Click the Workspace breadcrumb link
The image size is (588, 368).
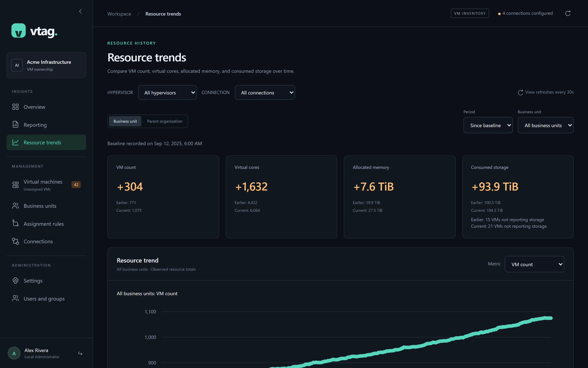[x=119, y=14]
